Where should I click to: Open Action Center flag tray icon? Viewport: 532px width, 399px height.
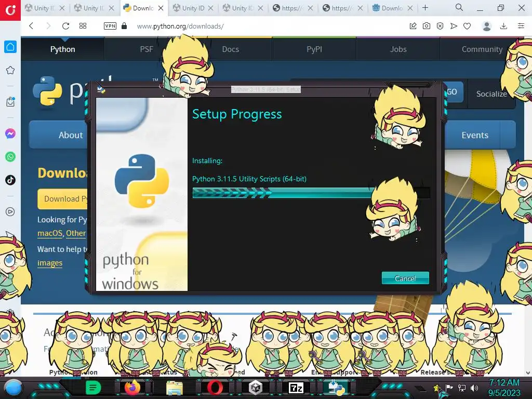click(449, 388)
